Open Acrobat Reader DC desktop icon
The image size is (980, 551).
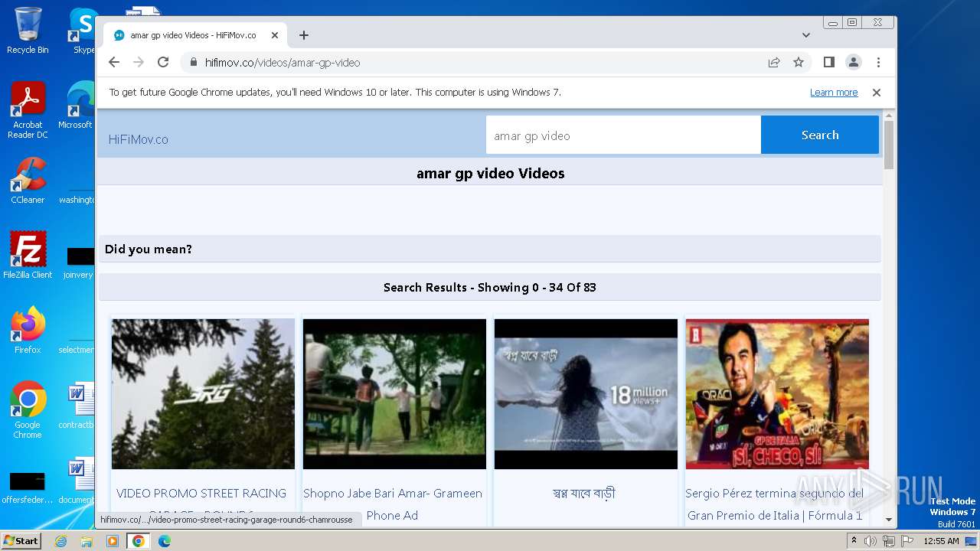(x=28, y=110)
